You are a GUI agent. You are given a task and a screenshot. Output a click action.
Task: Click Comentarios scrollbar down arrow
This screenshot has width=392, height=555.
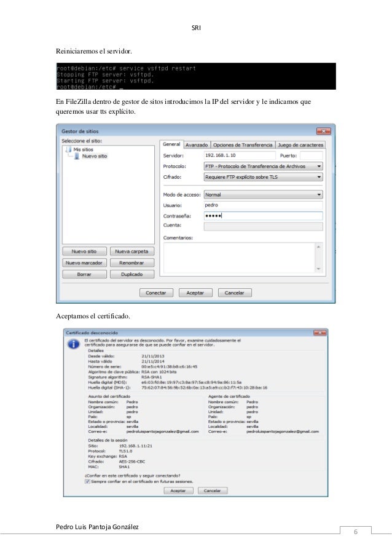point(318,269)
